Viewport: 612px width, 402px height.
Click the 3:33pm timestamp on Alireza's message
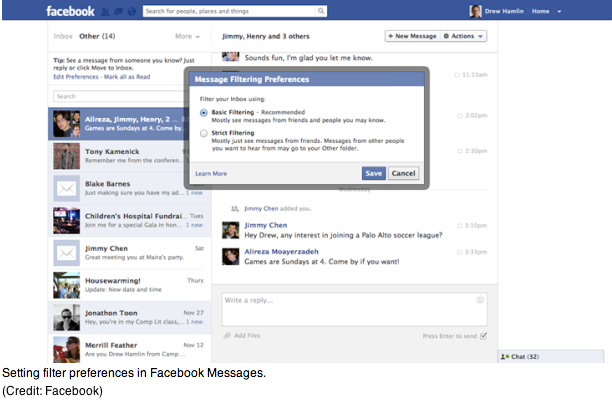[x=475, y=252]
